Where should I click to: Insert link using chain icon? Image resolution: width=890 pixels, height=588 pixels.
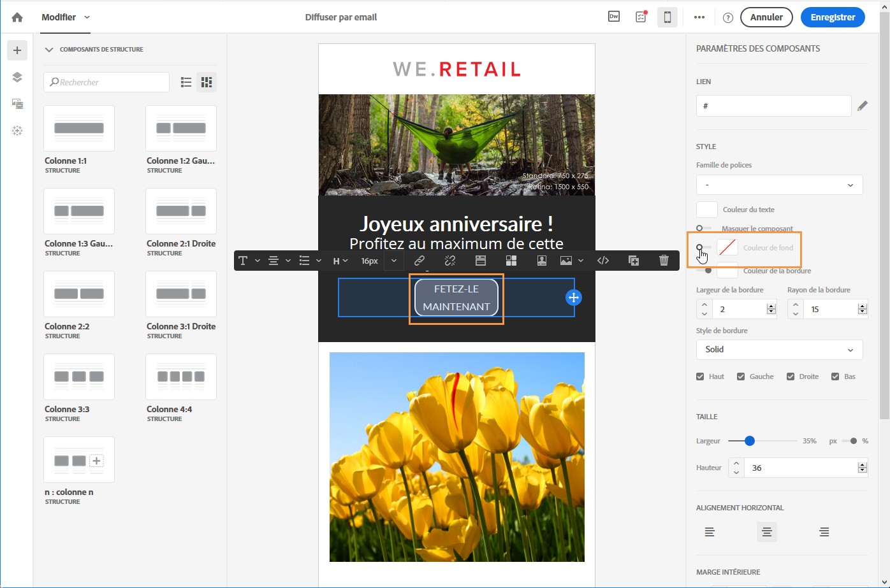coord(419,261)
